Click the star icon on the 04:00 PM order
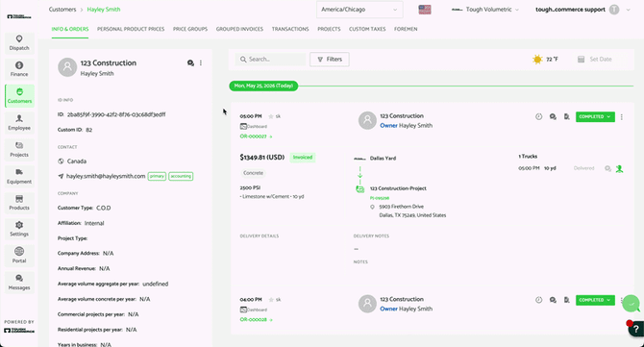This screenshot has height=347, width=644. [271, 299]
